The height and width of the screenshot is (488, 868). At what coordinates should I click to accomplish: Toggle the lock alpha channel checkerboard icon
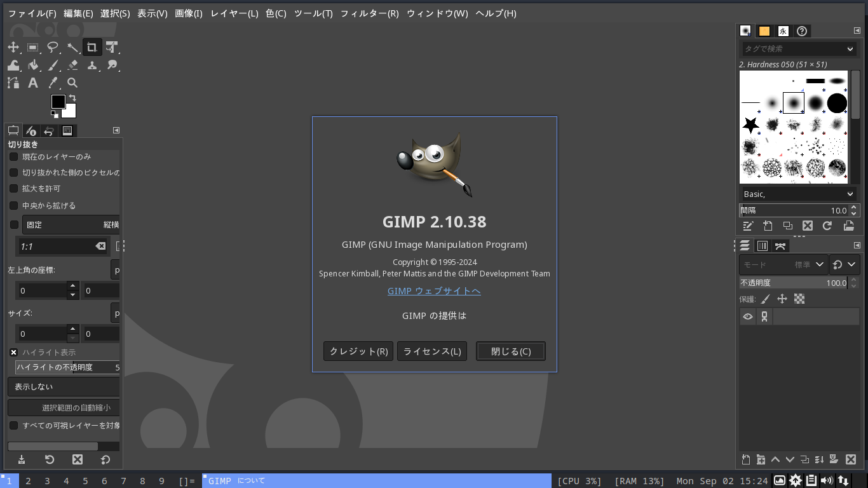pos(799,299)
